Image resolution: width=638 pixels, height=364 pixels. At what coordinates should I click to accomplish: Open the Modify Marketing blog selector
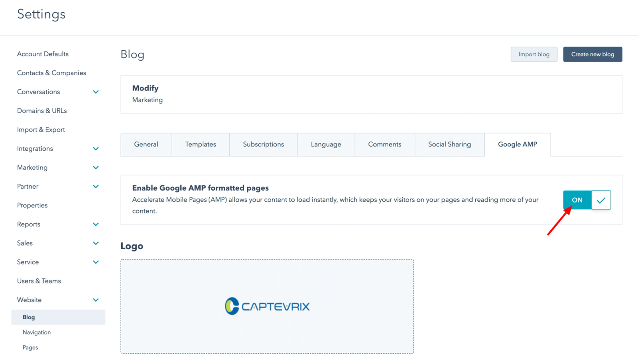coord(371,94)
